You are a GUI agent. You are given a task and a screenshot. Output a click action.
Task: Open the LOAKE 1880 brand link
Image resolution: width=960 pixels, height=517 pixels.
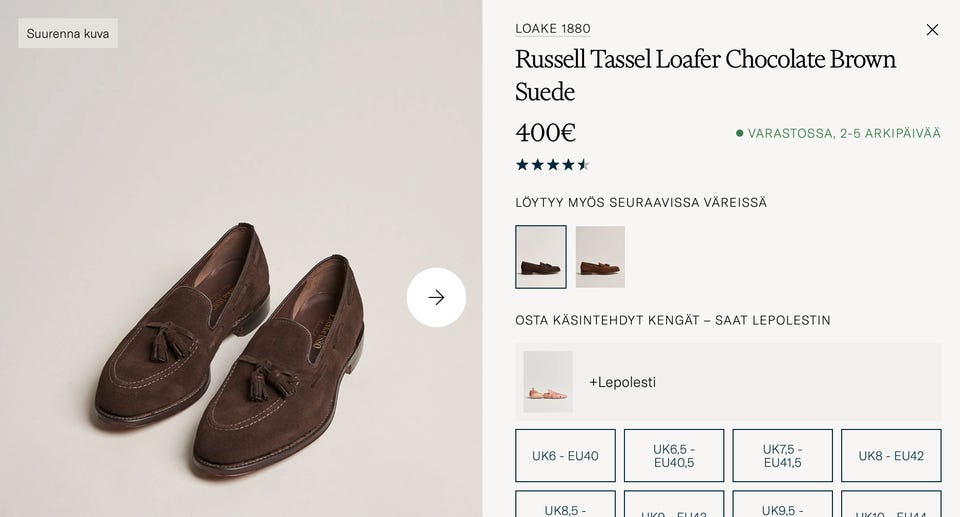553,29
